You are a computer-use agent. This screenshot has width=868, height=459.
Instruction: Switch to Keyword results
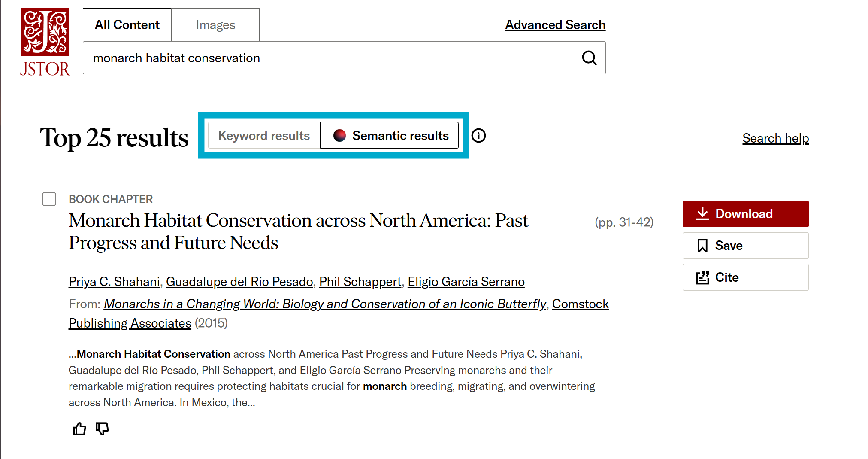(264, 136)
